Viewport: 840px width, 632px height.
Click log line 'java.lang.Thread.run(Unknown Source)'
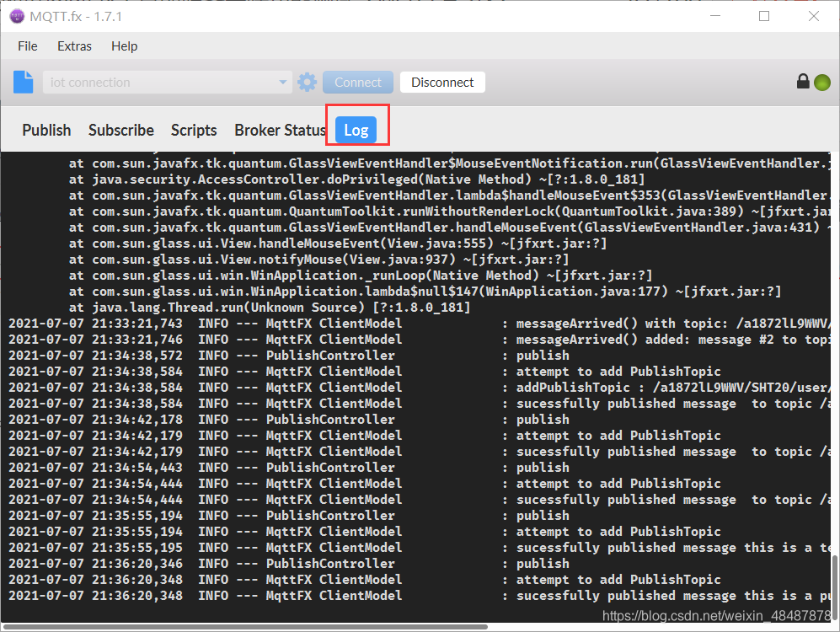270,308
